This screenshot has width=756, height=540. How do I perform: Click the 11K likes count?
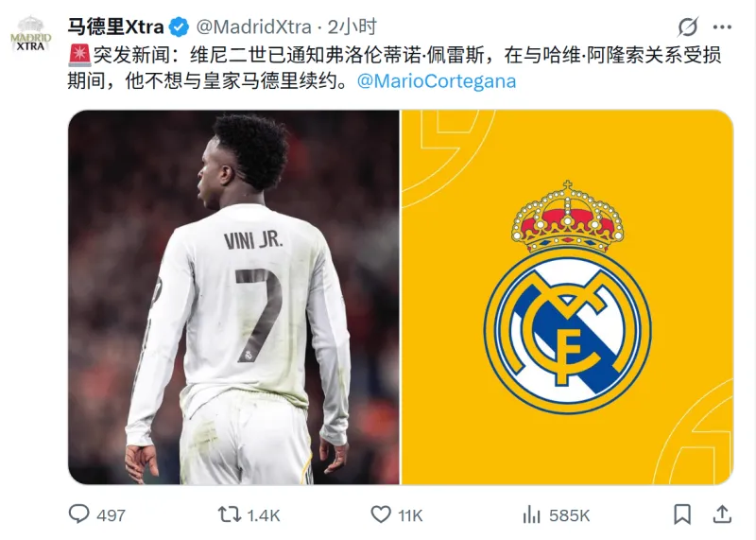[410, 515]
